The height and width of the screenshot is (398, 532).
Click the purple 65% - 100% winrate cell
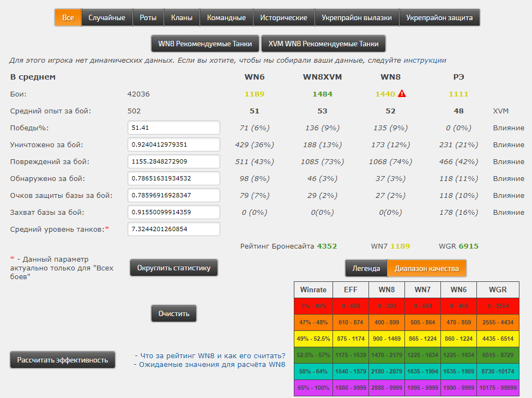tap(315, 389)
